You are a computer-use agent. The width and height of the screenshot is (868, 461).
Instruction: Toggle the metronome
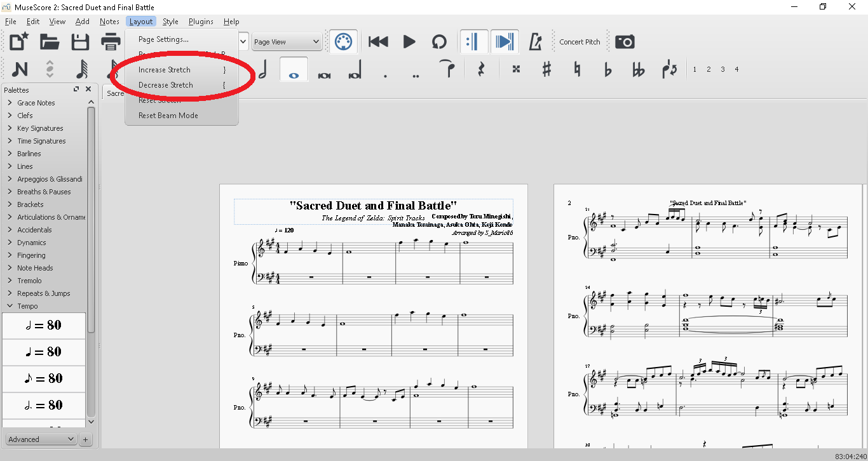click(535, 42)
